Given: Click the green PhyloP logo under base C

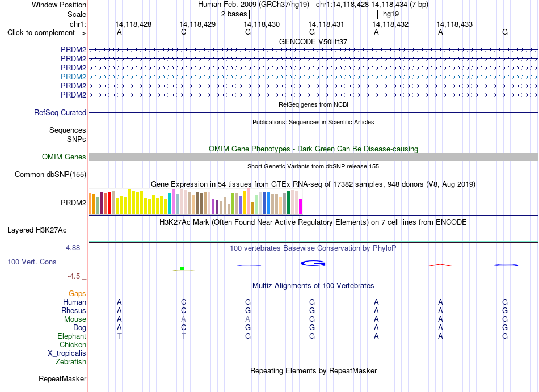Looking at the screenshot, I should 183,269.
